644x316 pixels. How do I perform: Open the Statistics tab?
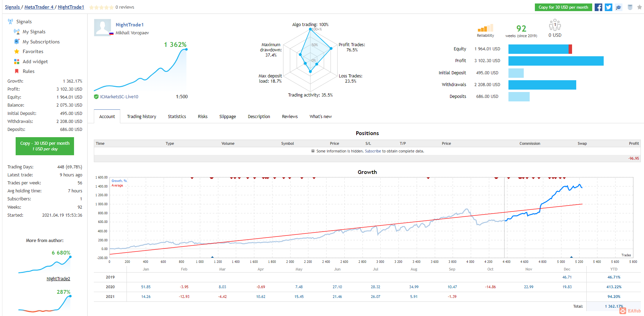coord(177,117)
